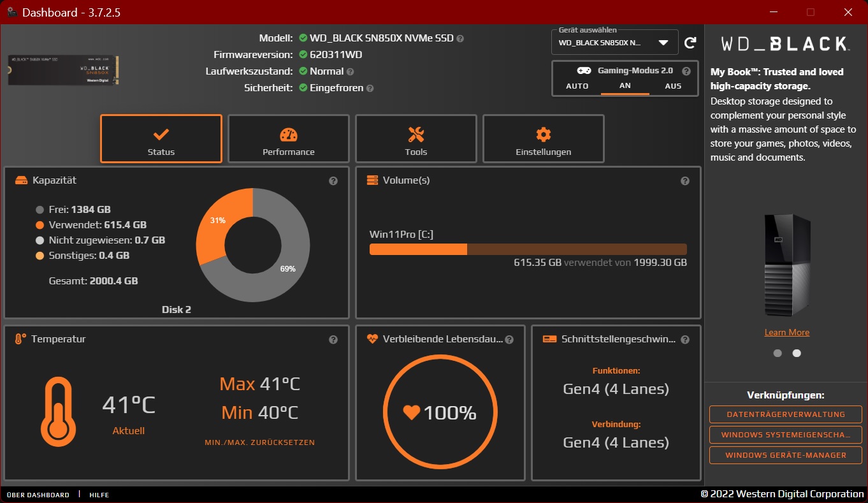Click the small thermometer icon by Temperatur
Screen dimensions: 868x503
pos(20,339)
